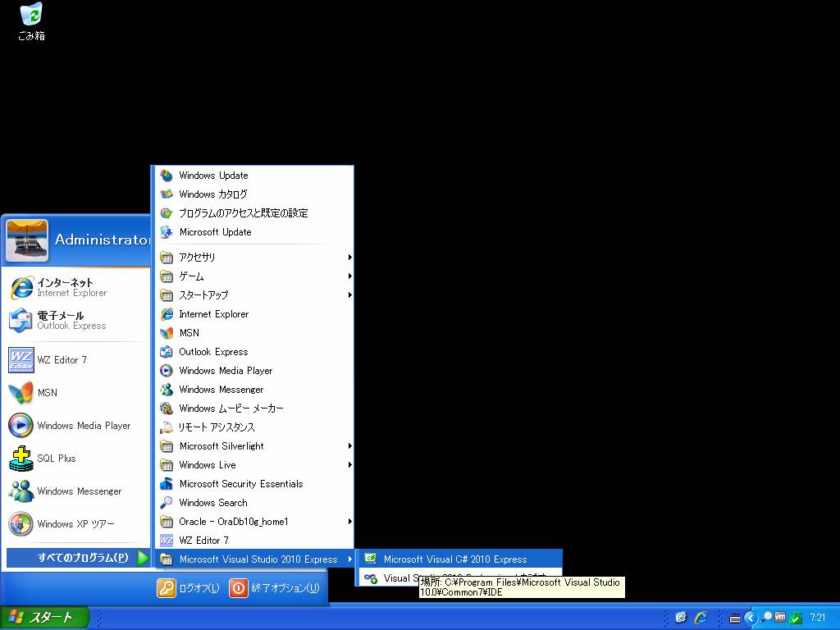Open Windows ムービー メーカー
This screenshot has height=630, width=840.
click(x=231, y=409)
